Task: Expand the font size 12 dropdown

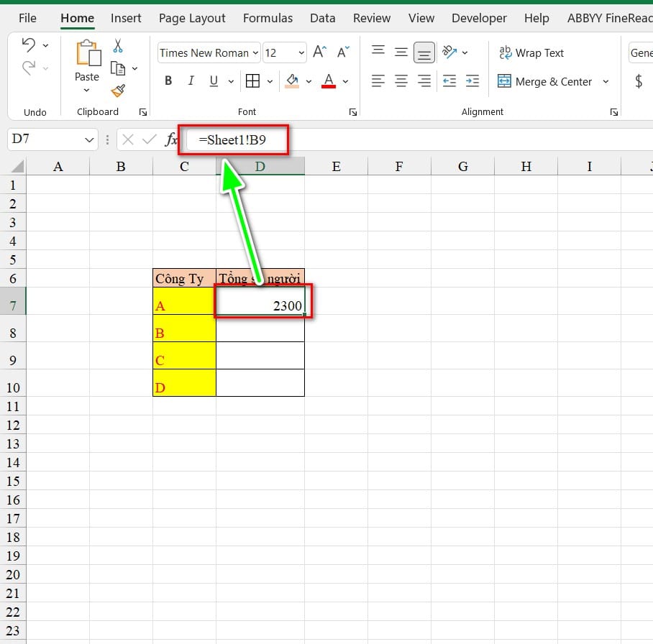Action: tap(301, 52)
